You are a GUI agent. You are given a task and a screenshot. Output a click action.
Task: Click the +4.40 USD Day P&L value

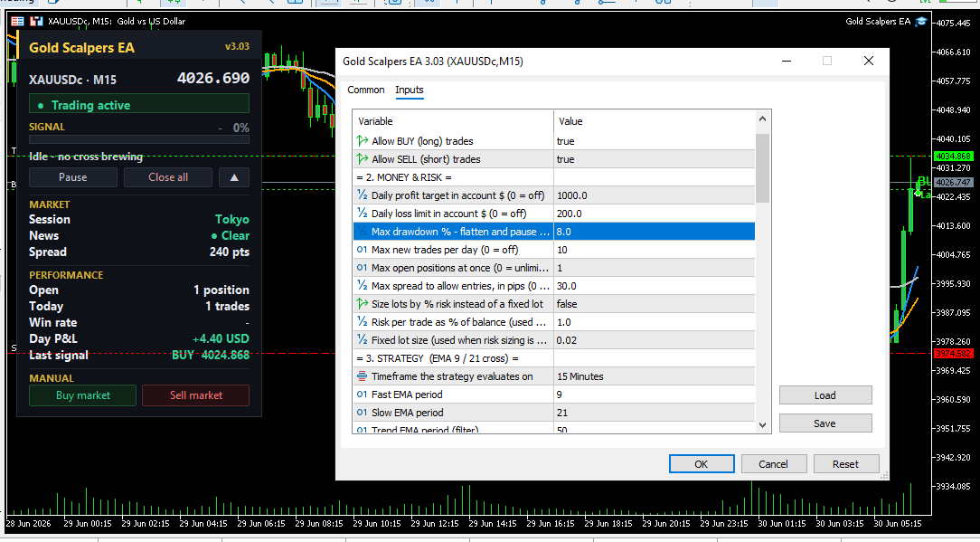click(x=221, y=338)
